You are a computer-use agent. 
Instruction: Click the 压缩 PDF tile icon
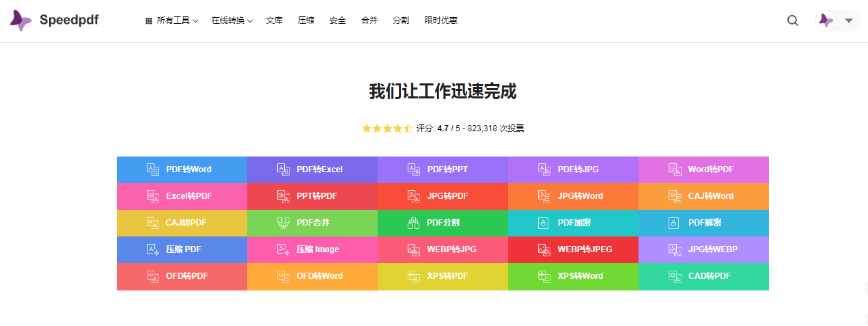(153, 249)
